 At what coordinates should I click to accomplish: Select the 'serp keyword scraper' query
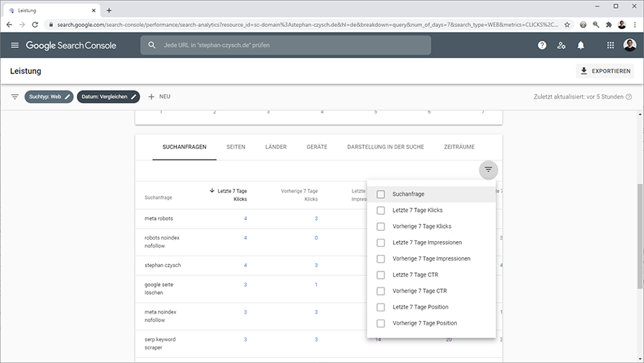point(160,343)
